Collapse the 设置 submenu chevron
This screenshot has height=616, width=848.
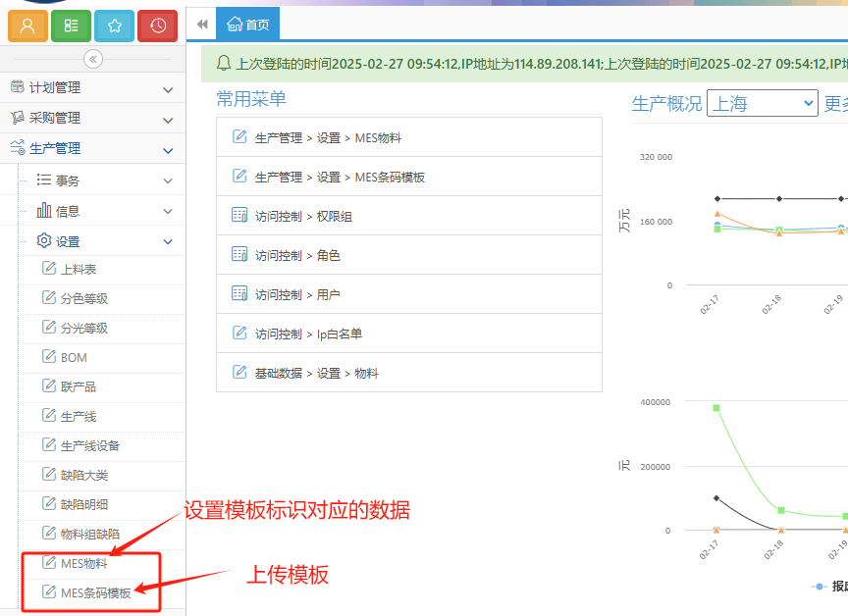point(168,241)
